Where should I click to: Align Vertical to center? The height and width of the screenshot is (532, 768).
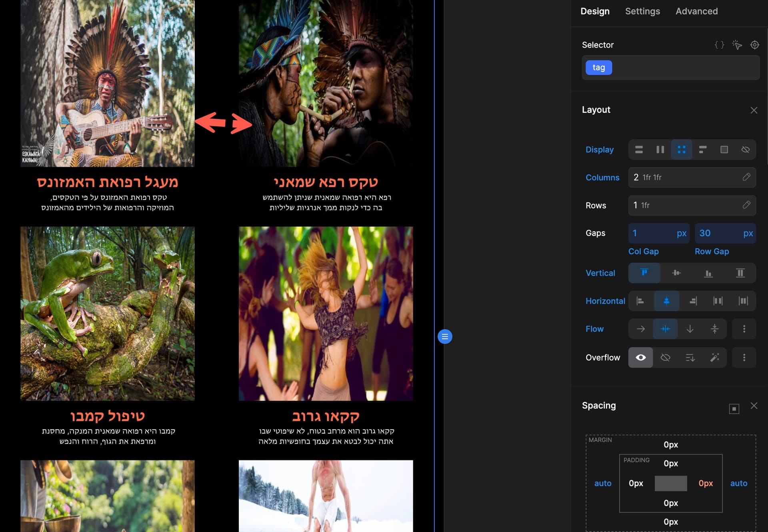tap(676, 273)
